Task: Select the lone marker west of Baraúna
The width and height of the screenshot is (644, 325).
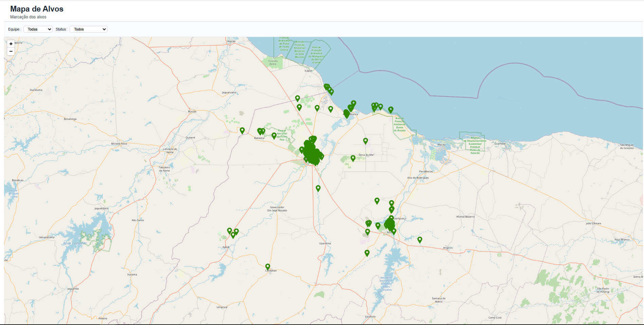Action: (242, 130)
